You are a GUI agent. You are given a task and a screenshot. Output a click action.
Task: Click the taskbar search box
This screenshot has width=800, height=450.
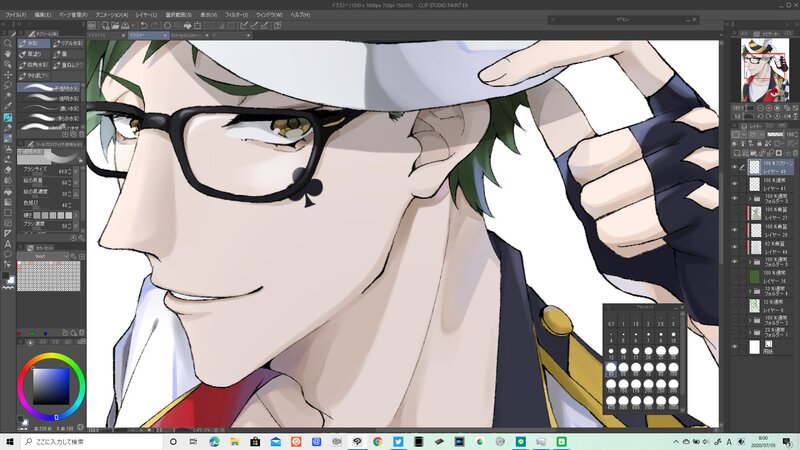point(92,441)
